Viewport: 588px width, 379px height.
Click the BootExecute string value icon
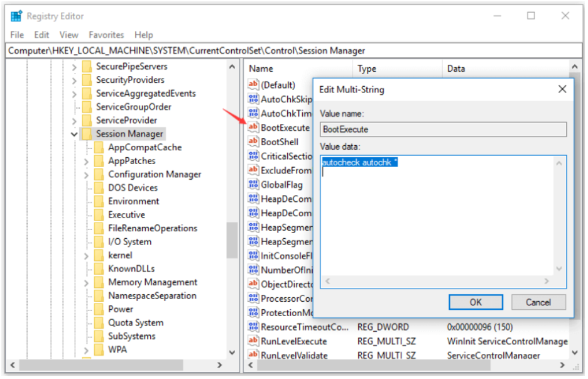[253, 127]
